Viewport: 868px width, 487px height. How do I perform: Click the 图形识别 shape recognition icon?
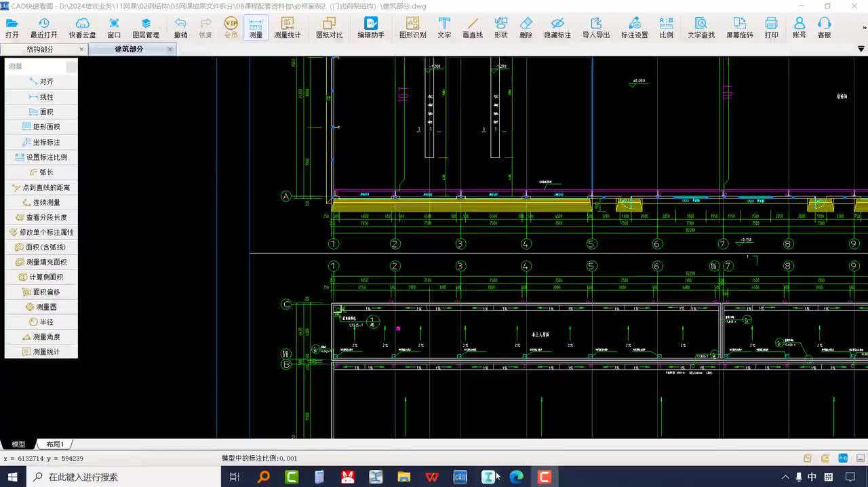tap(412, 28)
